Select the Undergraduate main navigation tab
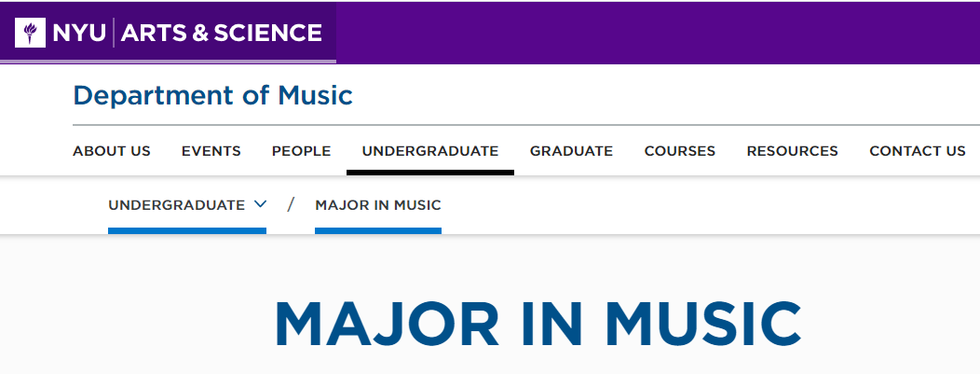This screenshot has height=374, width=980. 430,151
